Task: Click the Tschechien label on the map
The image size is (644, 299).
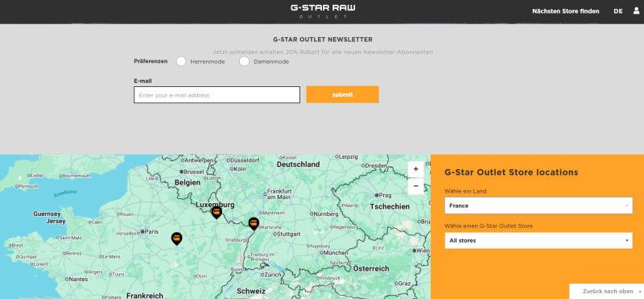Action: (390, 206)
